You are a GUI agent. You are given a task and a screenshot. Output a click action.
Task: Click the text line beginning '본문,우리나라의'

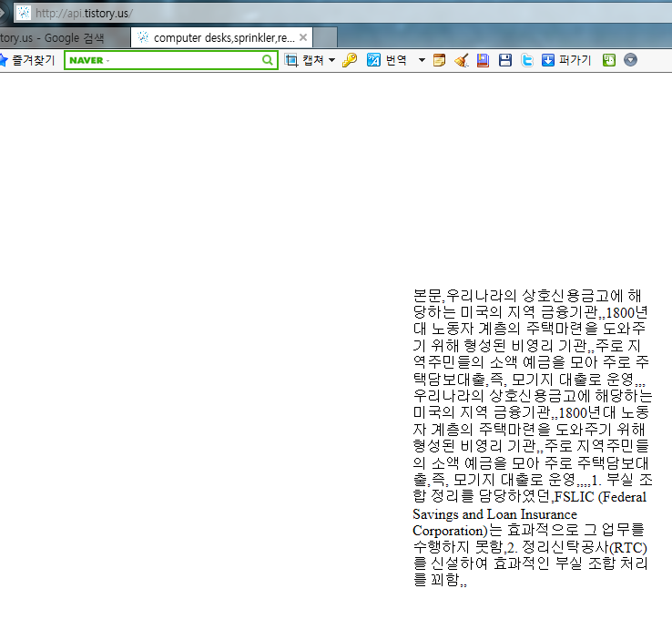(x=527, y=296)
